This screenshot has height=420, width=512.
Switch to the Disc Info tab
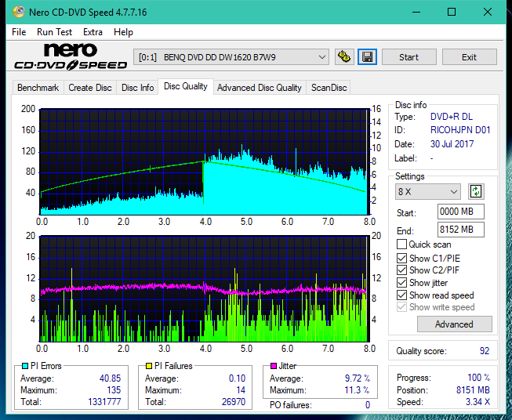tap(137, 88)
